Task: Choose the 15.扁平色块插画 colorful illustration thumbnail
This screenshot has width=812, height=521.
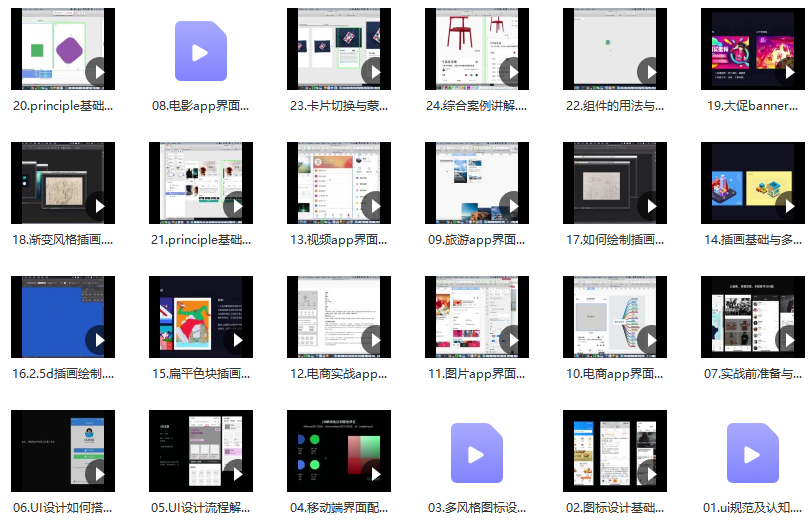Action: (x=200, y=317)
